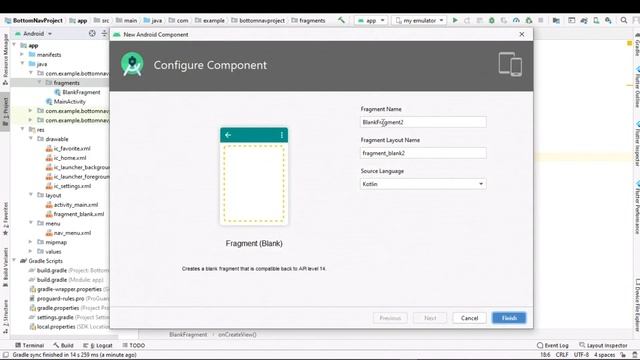Open the Event Log tab
Screen dimensions: 640x360
coord(553,345)
